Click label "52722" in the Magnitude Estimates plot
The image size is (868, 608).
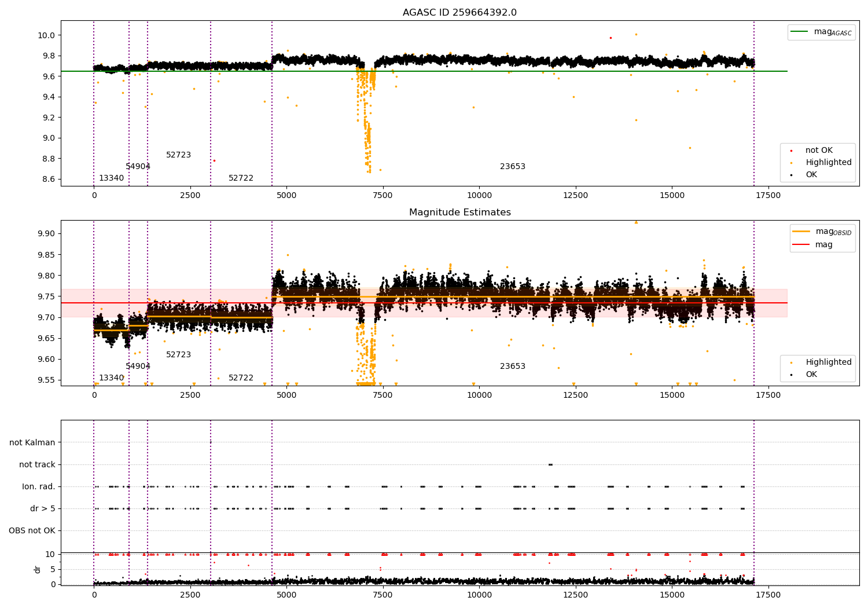pyautogui.click(x=241, y=378)
